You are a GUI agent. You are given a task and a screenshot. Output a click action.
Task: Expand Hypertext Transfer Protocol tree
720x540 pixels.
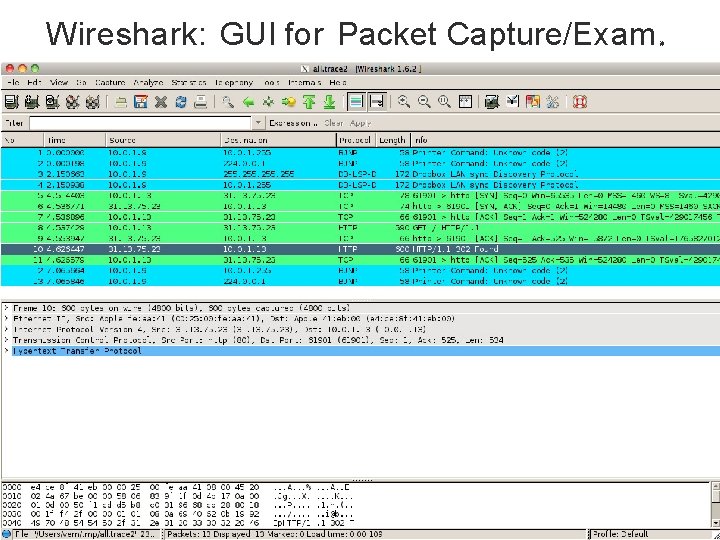6,351
